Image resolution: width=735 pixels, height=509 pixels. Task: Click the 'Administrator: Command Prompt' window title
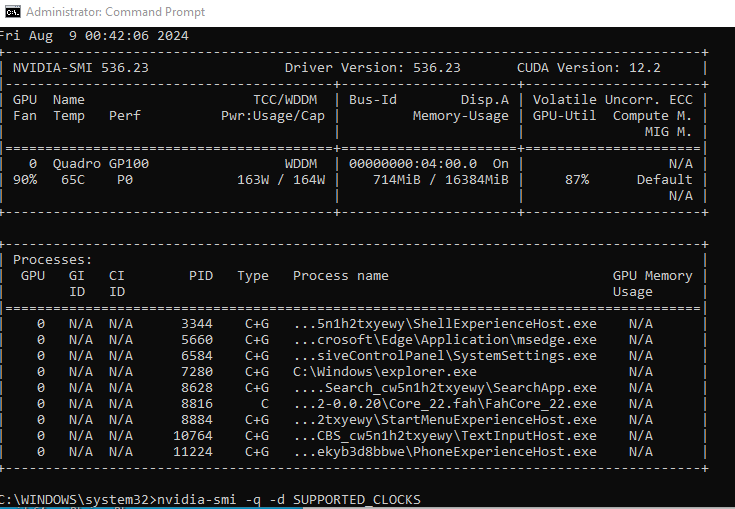coord(115,12)
